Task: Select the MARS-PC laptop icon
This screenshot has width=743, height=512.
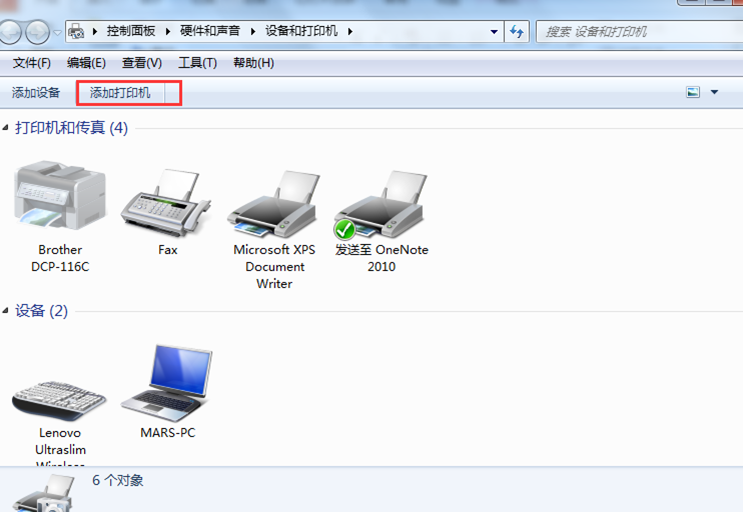Action: pos(167,383)
